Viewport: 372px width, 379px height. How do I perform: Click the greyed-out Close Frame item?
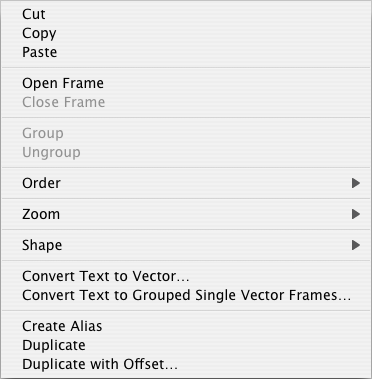click(x=186, y=102)
